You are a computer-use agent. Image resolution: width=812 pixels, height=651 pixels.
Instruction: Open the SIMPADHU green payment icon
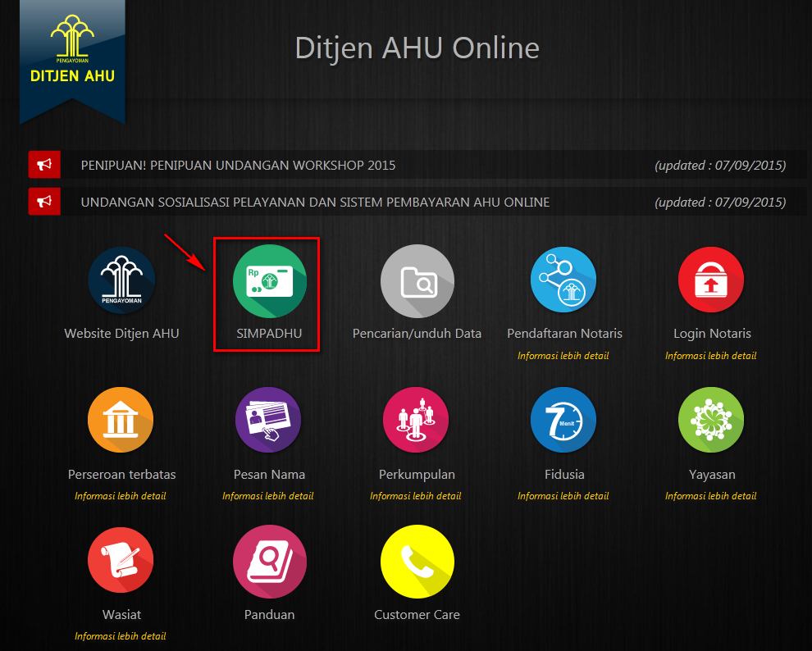(x=269, y=281)
